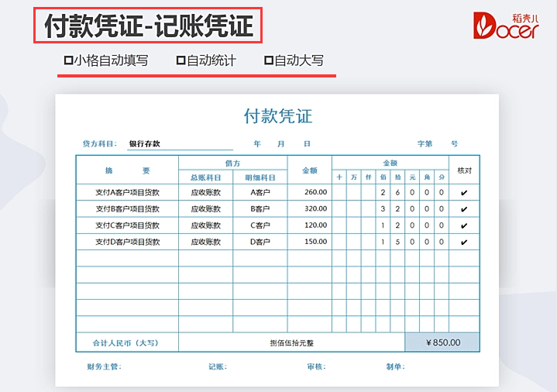Click 应收账款 in the A客户 row
The width and height of the screenshot is (557, 392).
tap(205, 192)
